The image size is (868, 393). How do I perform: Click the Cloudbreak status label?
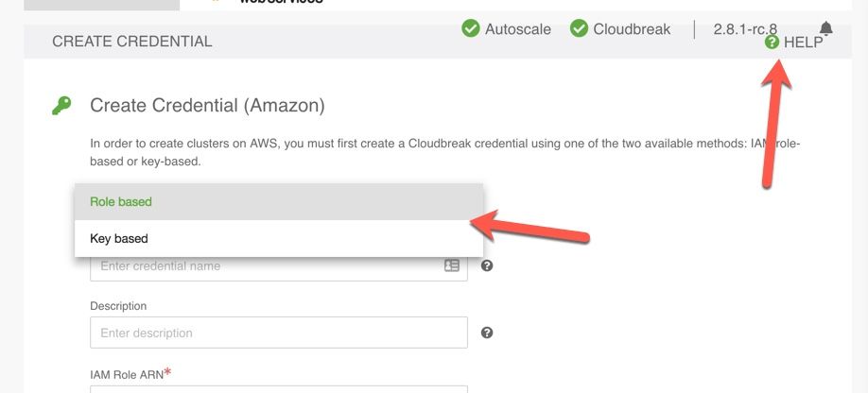coord(632,29)
